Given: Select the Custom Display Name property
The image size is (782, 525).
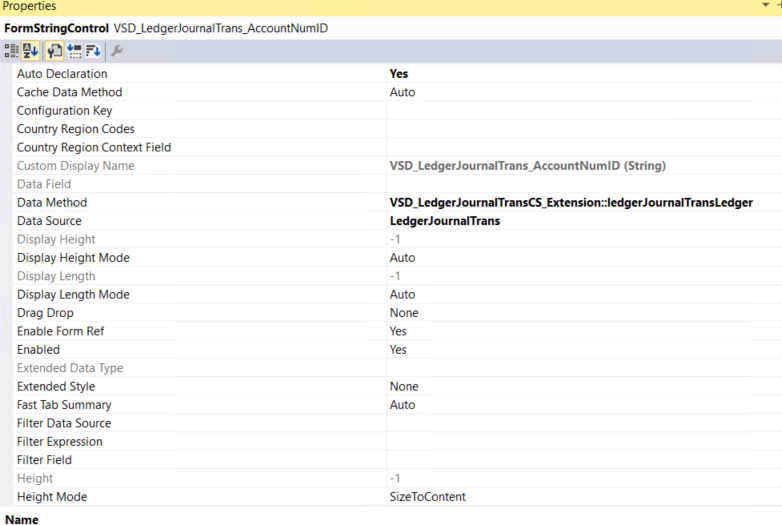Looking at the screenshot, I should (x=75, y=166).
